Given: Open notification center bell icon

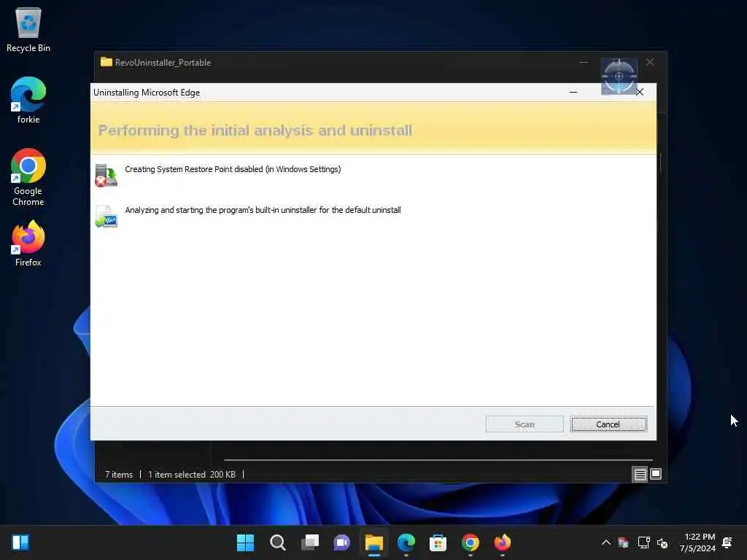Looking at the screenshot, I should click(727, 542).
